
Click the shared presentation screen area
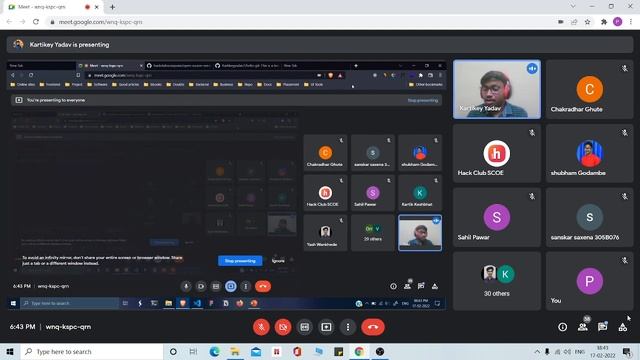coord(227,185)
